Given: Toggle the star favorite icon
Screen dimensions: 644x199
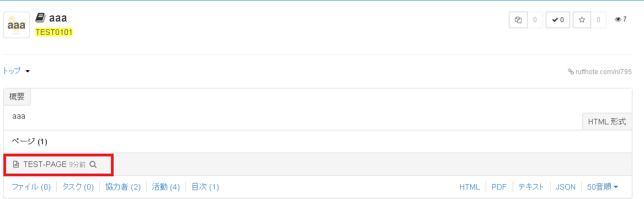Looking at the screenshot, I should (582, 20).
